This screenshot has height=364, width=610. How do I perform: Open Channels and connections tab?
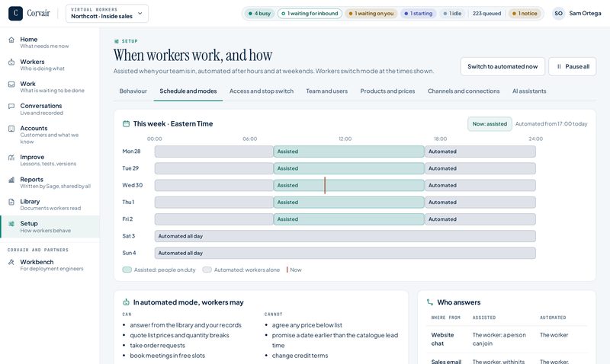[464, 91]
